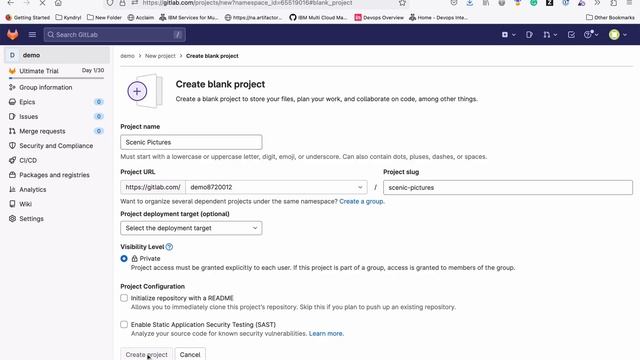Open Security and Compliance section
Screen dimensions: 640x360
[x=56, y=146]
